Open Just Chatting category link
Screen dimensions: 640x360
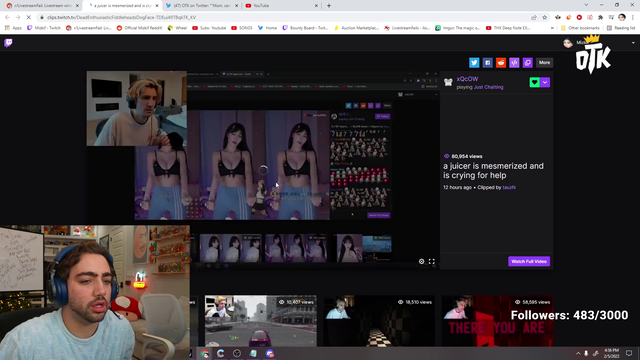(x=489, y=87)
